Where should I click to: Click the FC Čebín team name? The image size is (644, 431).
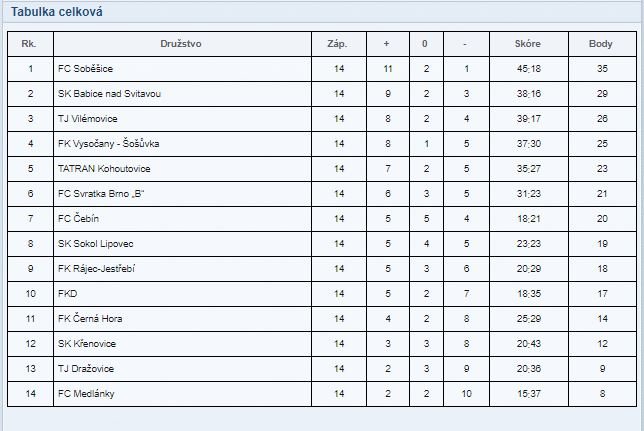pyautogui.click(x=78, y=219)
